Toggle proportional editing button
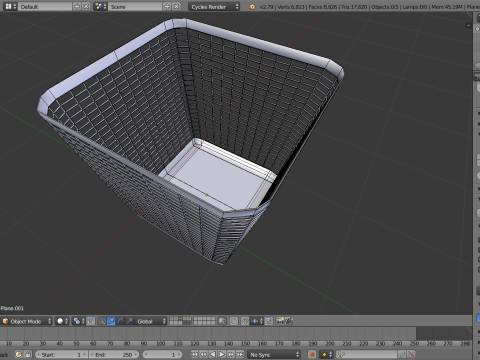This screenshot has width=480, height=360. tap(234, 321)
